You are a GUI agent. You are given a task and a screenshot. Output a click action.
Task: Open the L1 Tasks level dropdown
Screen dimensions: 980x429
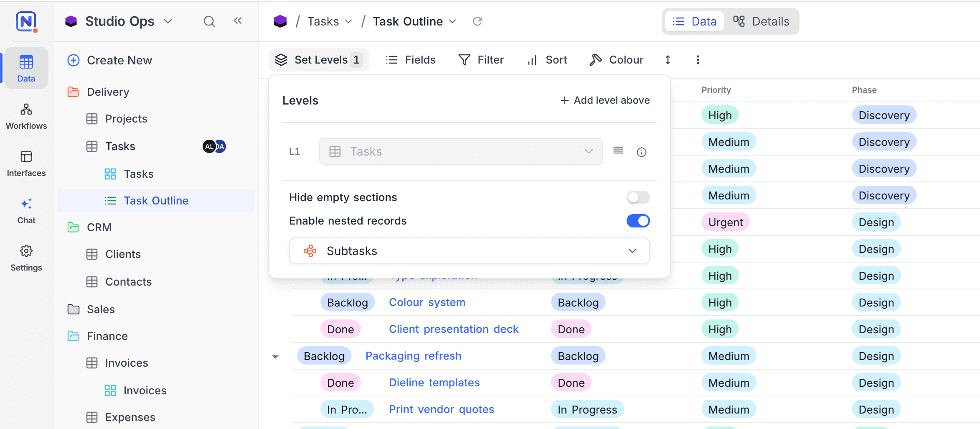461,151
